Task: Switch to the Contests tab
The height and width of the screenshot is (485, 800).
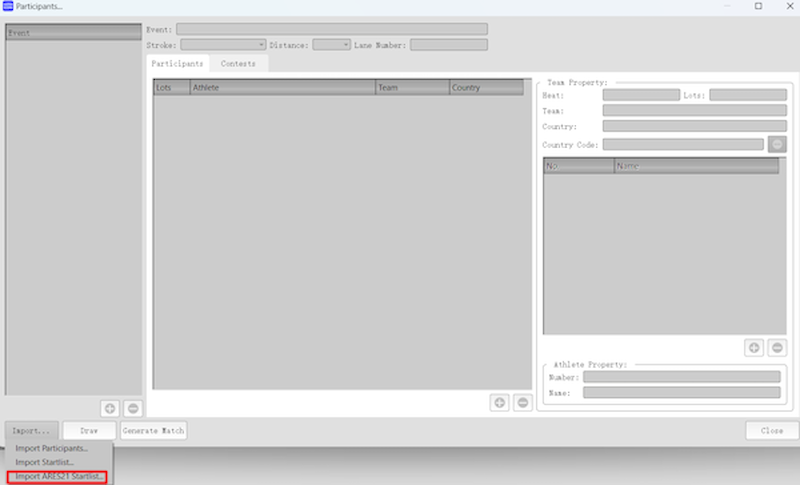Action: (x=238, y=64)
